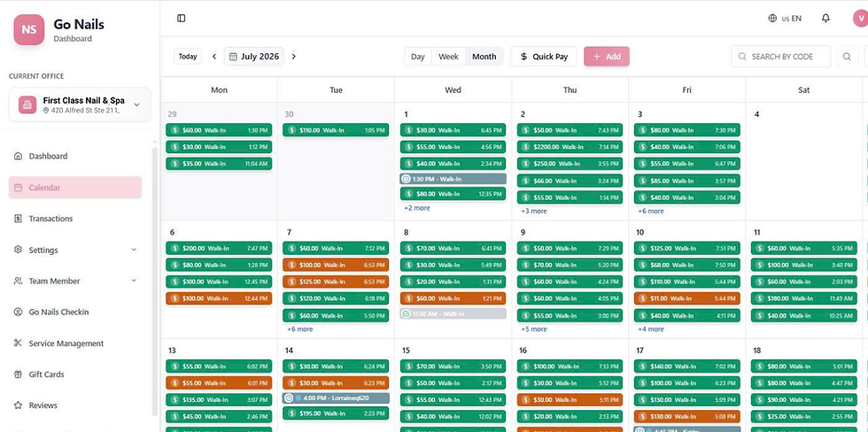The image size is (868, 432).
Task: Click the Go Nails Checkin icon
Action: (19, 312)
